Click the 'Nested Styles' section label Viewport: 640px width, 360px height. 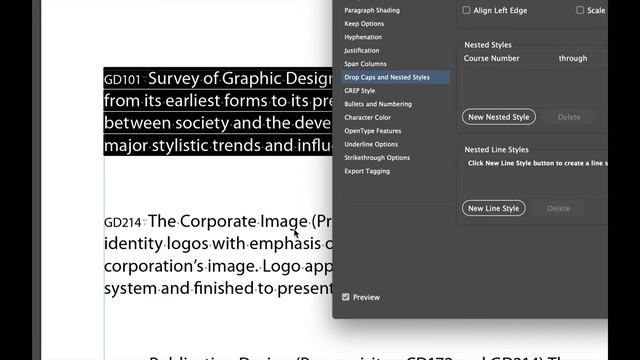coord(488,45)
